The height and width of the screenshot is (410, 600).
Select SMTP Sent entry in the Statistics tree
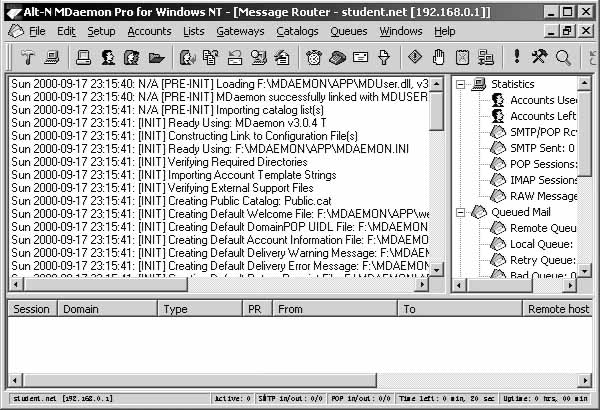click(x=542, y=148)
